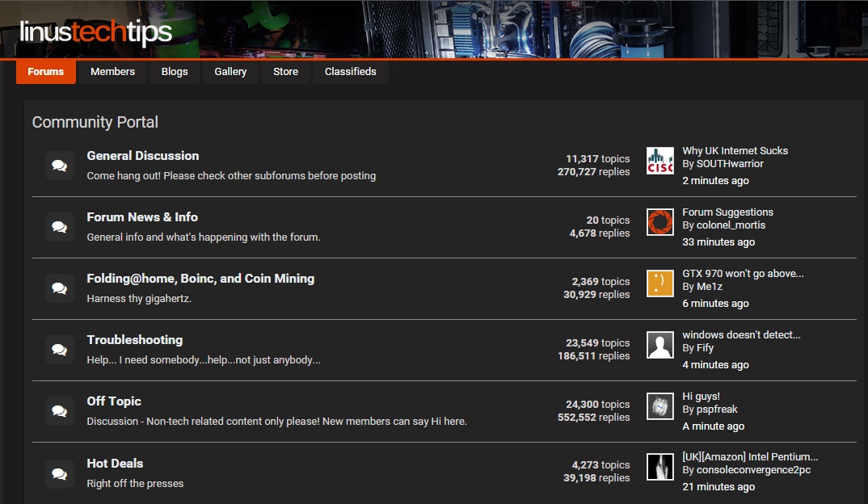Image resolution: width=868 pixels, height=504 pixels.
Task: Click SOUTHwarrior's Cisco avatar
Action: coord(660,161)
